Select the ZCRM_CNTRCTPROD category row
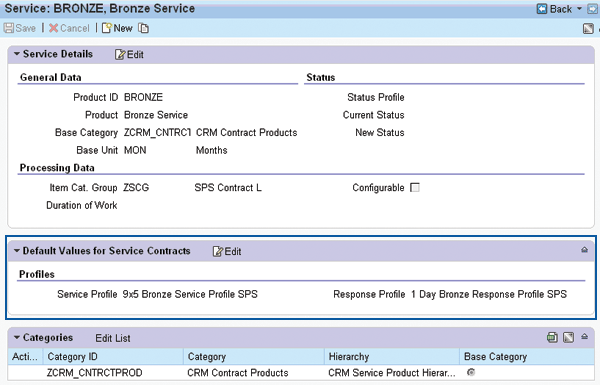This screenshot has width=600, height=385. coord(301,373)
